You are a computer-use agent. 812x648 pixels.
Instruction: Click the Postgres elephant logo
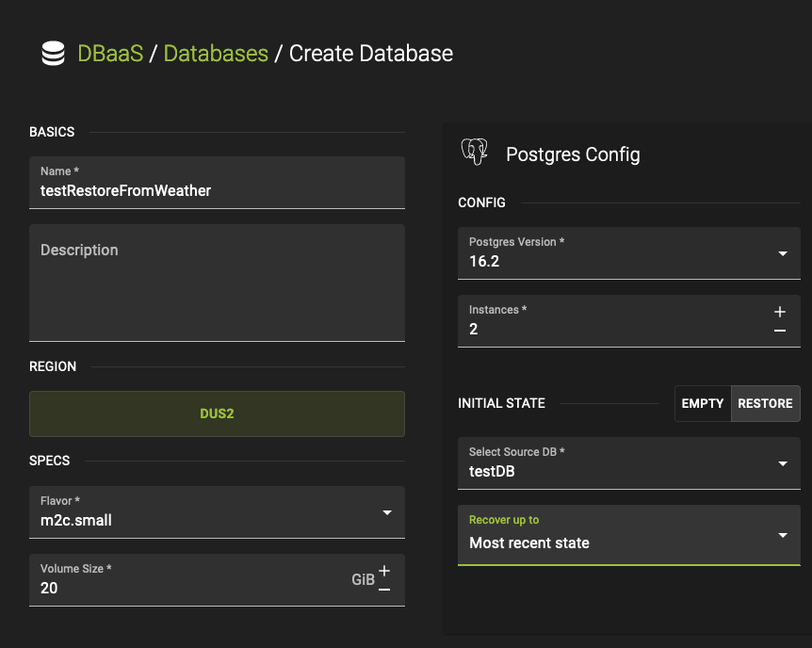point(475,152)
